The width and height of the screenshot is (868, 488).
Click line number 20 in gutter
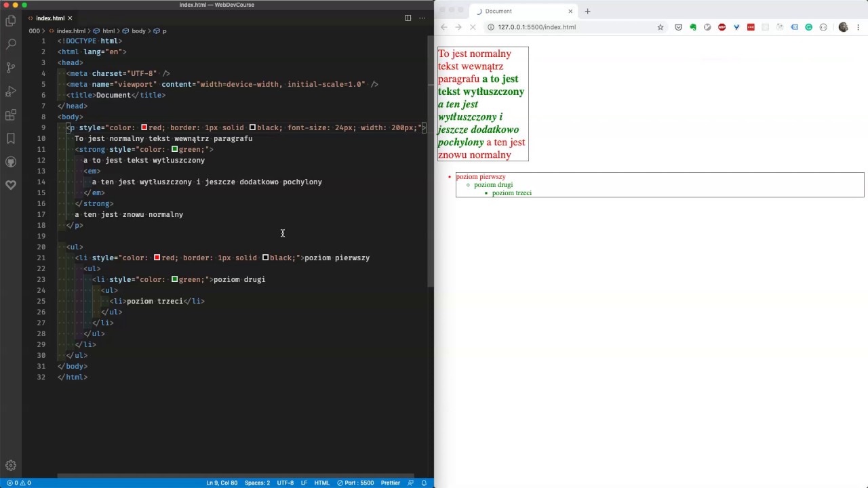[41, 247]
